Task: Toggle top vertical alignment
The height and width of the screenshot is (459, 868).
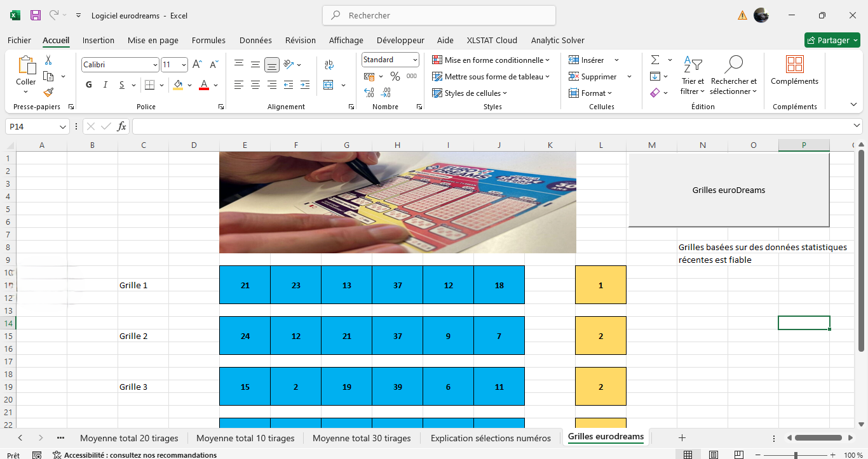Action: pyautogui.click(x=239, y=64)
